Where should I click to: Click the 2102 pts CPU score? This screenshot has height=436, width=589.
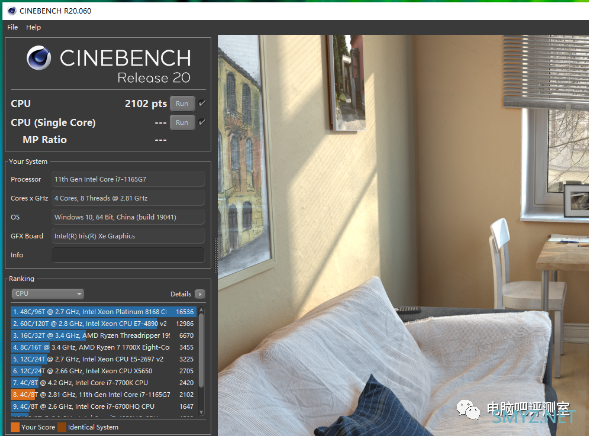tap(146, 104)
